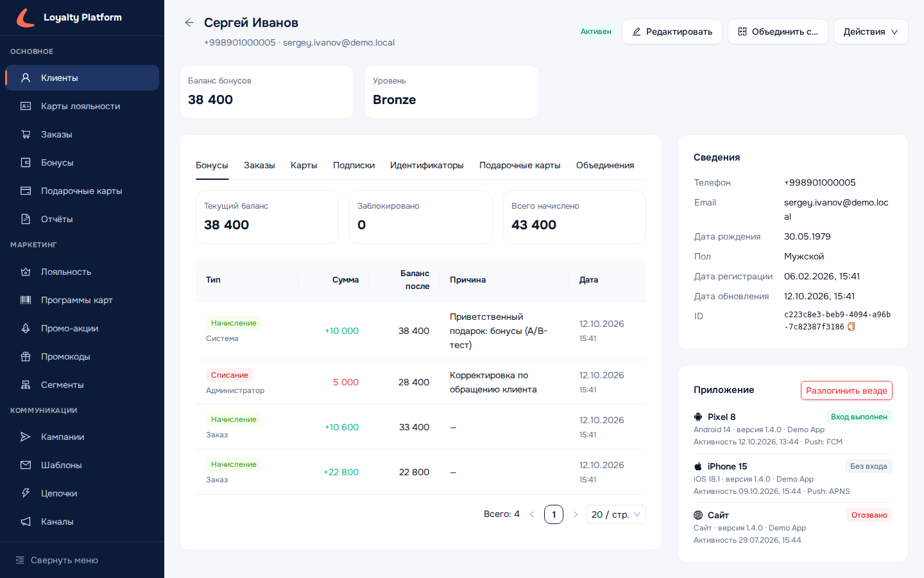
Task: Open the Подписки tab
Action: 354,165
